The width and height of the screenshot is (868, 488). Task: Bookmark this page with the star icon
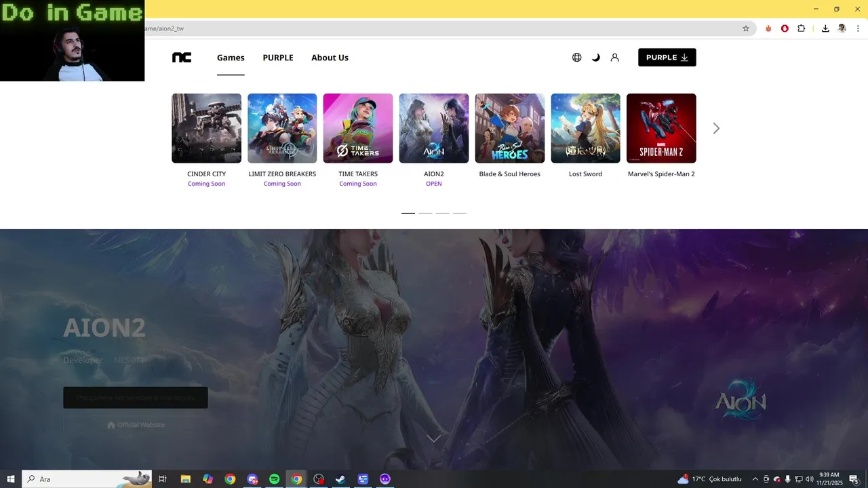coord(746,28)
